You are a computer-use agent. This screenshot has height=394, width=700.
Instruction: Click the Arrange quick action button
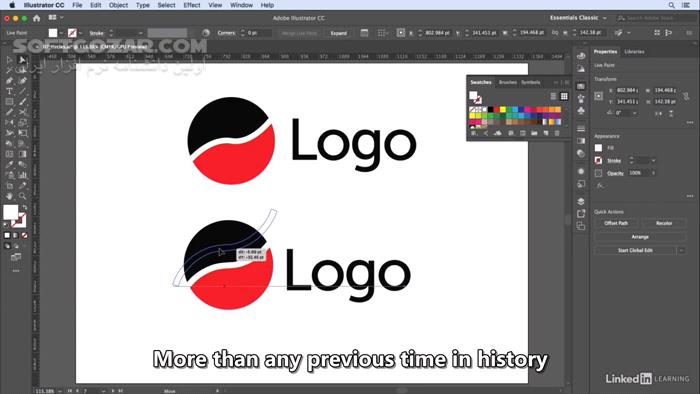640,237
